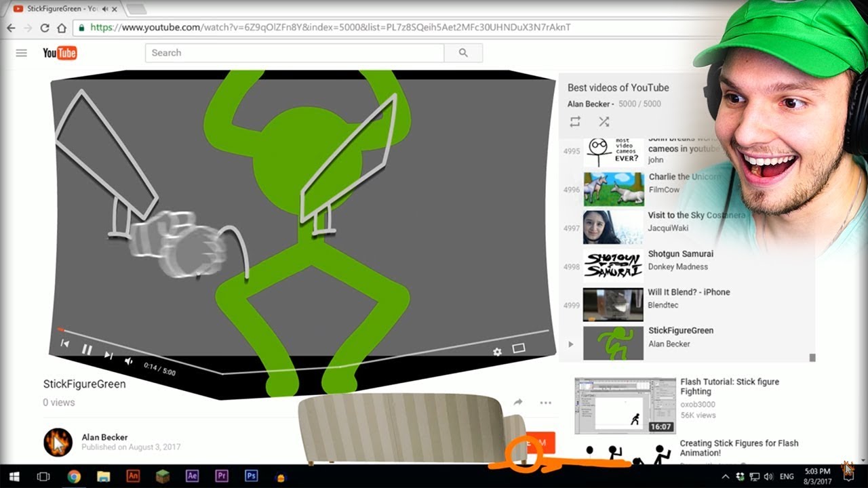Launch After Effects from taskbar
The height and width of the screenshot is (488, 868).
click(x=192, y=476)
